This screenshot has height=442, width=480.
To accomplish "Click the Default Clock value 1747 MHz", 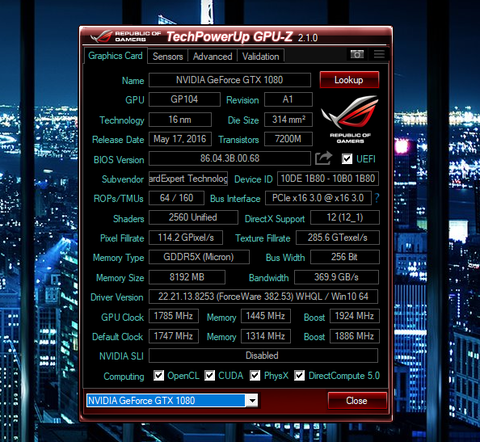I will (x=174, y=336).
